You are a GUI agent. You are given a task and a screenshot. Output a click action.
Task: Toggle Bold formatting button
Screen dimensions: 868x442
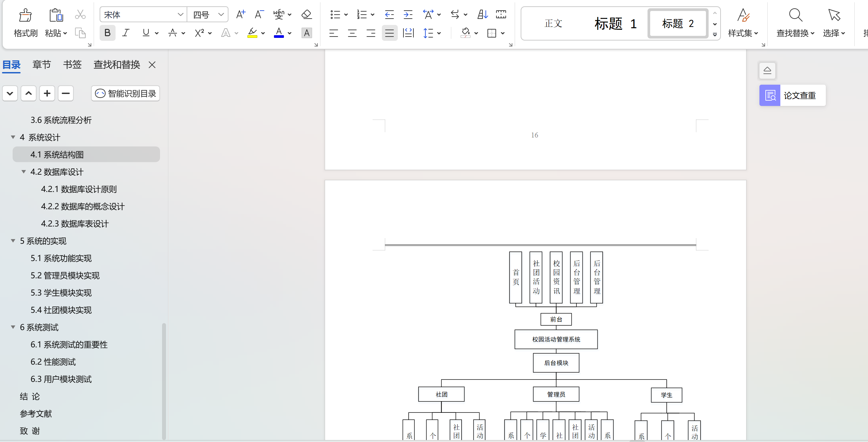[108, 33]
